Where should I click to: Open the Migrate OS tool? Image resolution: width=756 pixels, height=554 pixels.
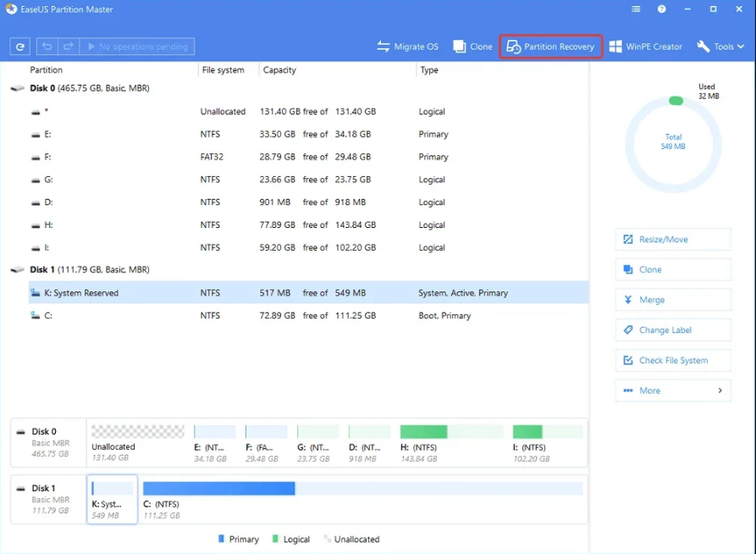click(x=407, y=47)
